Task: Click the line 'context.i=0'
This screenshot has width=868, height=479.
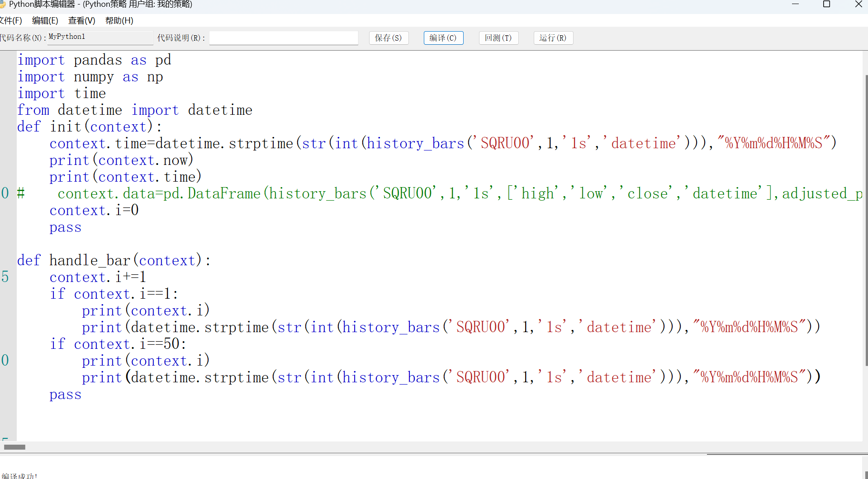Action: tap(94, 211)
